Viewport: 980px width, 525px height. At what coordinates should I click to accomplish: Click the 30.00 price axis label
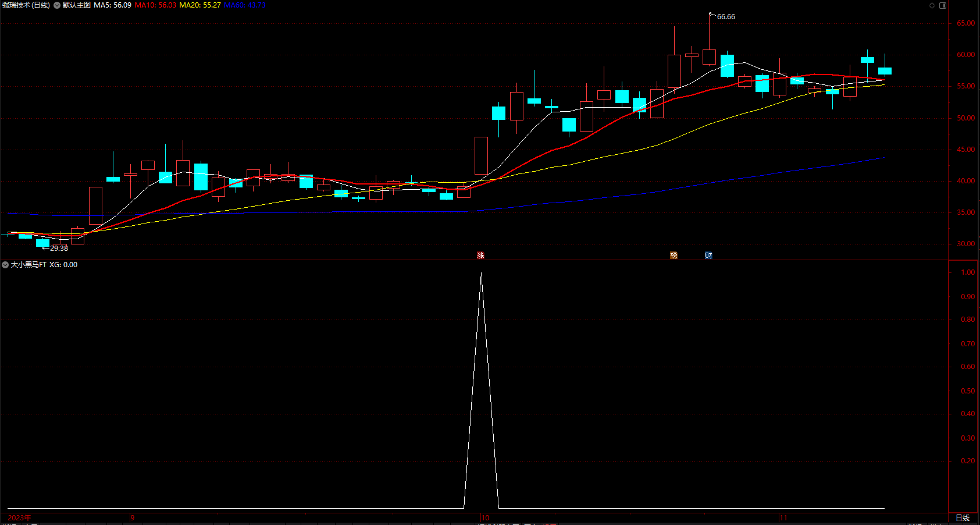point(965,244)
